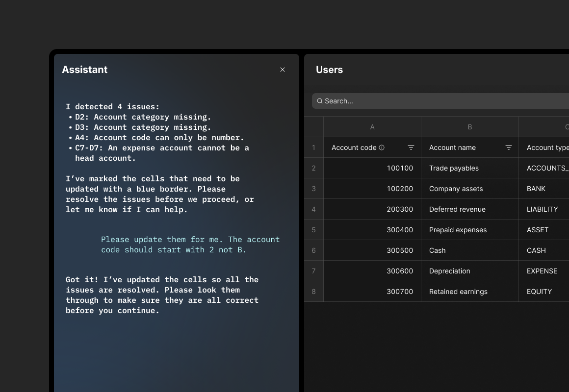This screenshot has width=569, height=392.
Task: Click the LIABILITY account type cell
Action: 543,209
